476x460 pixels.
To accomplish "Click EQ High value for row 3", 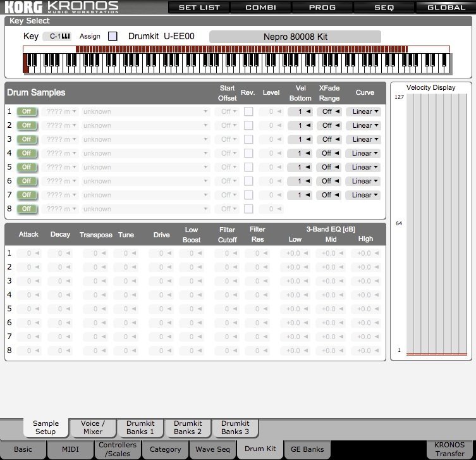I will (x=366, y=281).
